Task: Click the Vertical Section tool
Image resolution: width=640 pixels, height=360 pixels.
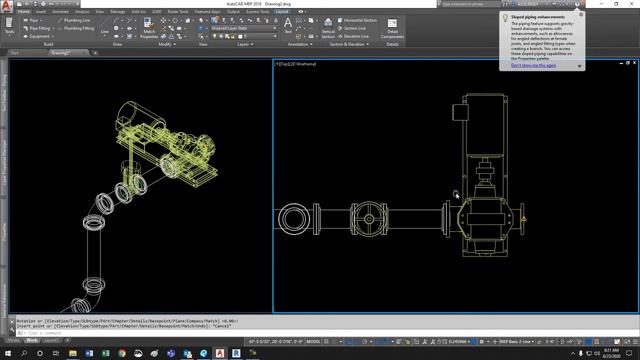Action: [328, 28]
